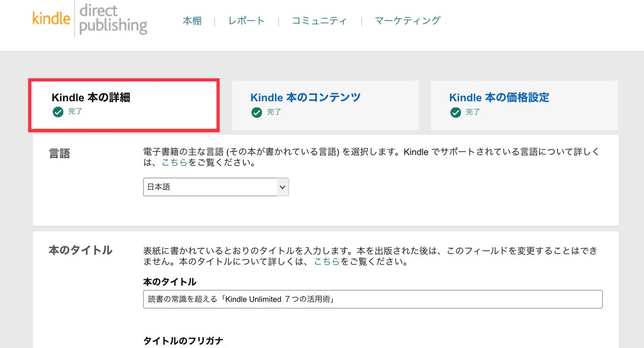Viewport: 644px width, 348px height.
Task: Switch to Kindle 本のコンテンツ tab
Action: click(325, 105)
